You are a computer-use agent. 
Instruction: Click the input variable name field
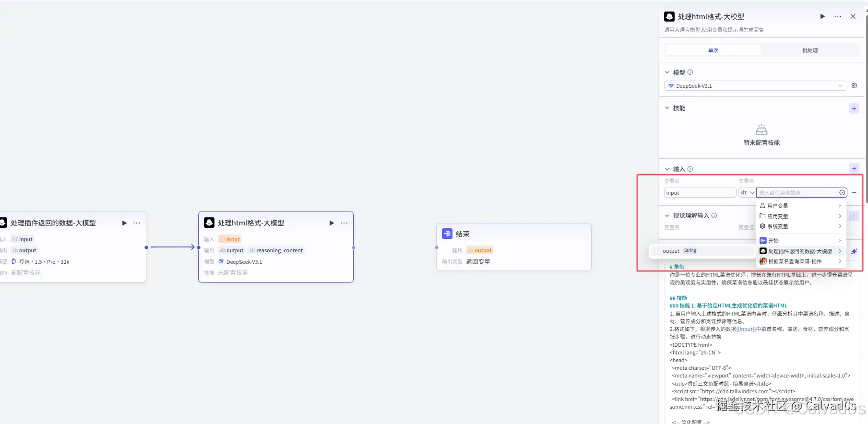pyautogui.click(x=700, y=193)
